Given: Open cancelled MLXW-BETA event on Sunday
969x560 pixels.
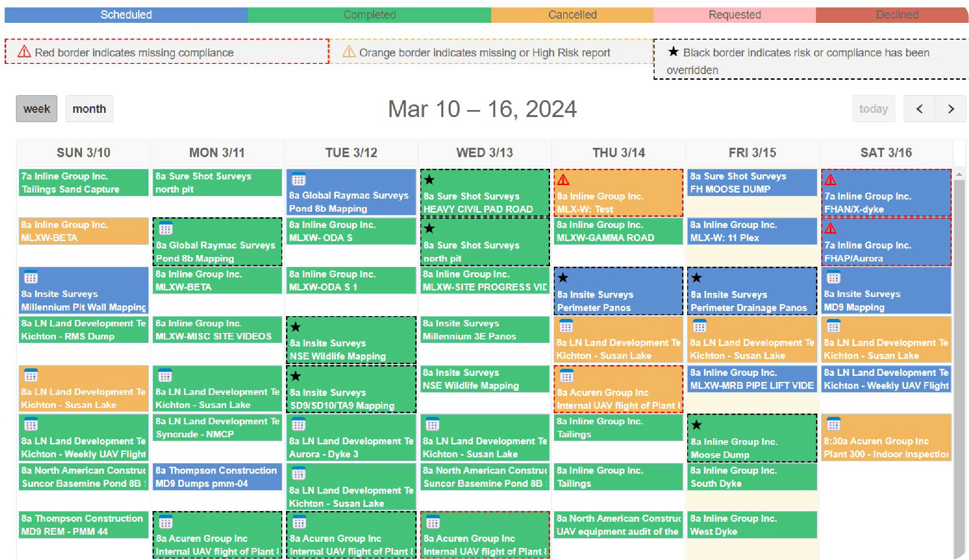Looking at the screenshot, I should click(x=84, y=231).
